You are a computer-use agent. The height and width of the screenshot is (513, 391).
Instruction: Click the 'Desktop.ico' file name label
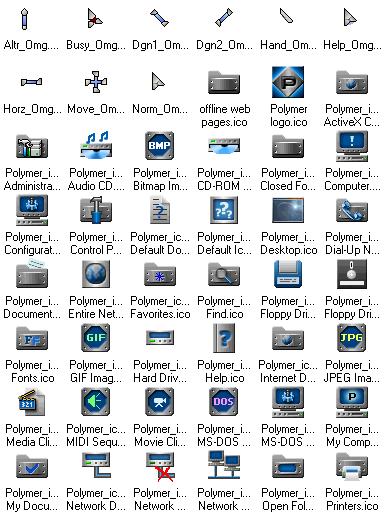pyautogui.click(x=289, y=250)
